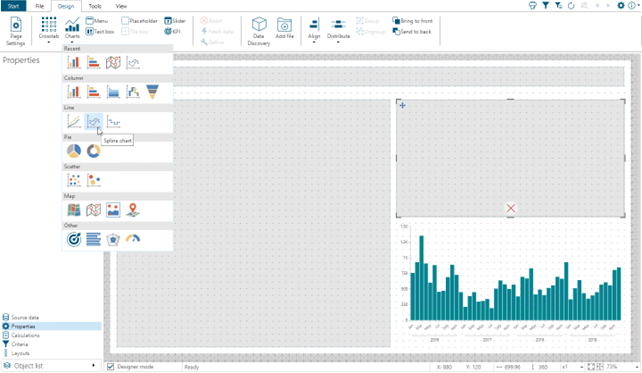
Task: Click the refresh icon at top right
Action: point(571,5)
